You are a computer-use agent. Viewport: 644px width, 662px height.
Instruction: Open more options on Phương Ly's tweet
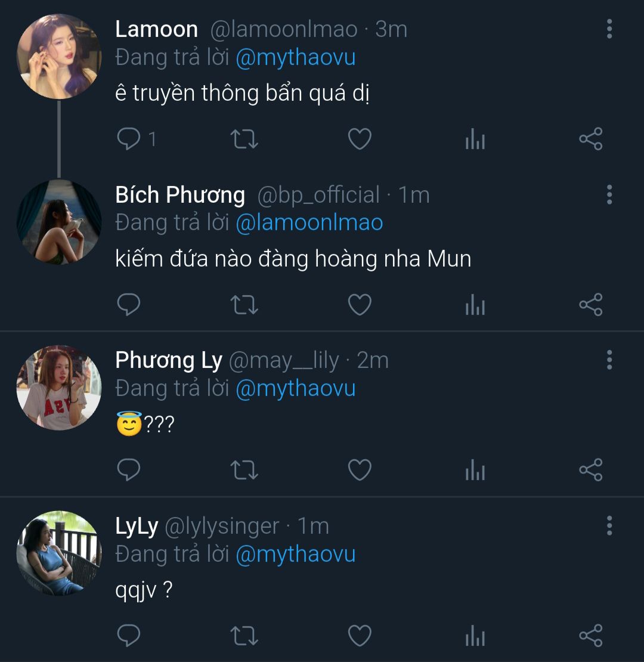[x=609, y=360]
